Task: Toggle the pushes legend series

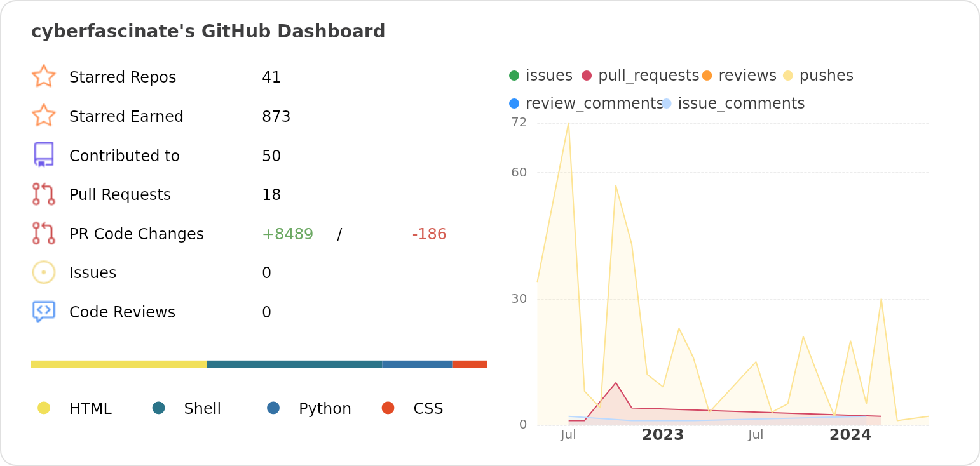Action: tap(818, 76)
